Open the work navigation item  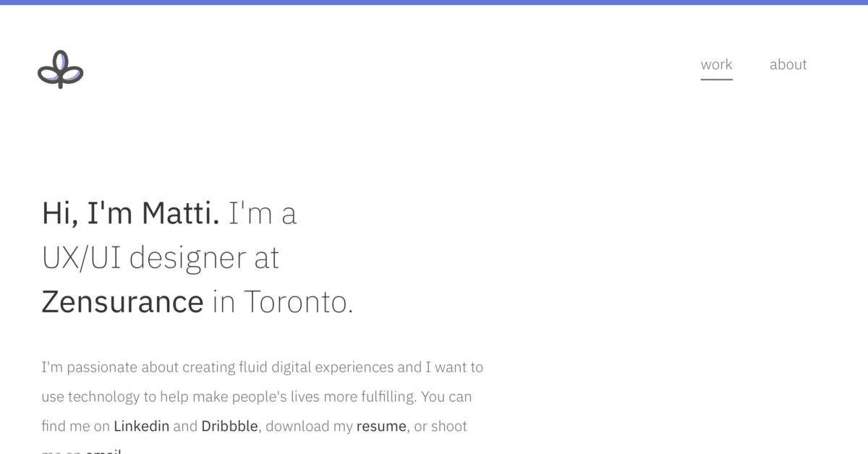point(716,64)
